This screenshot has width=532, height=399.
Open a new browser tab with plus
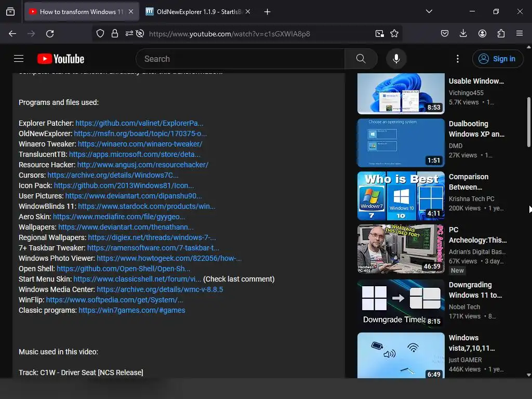[x=268, y=12]
